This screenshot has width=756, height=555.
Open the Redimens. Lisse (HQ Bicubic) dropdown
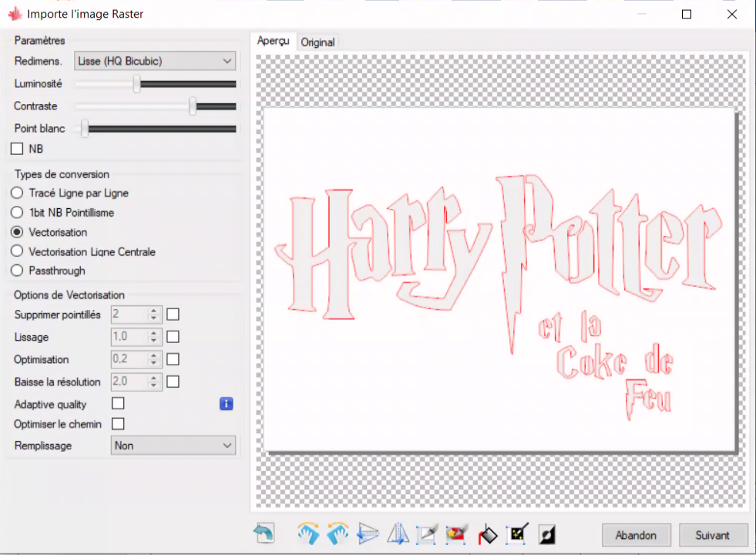coord(155,61)
